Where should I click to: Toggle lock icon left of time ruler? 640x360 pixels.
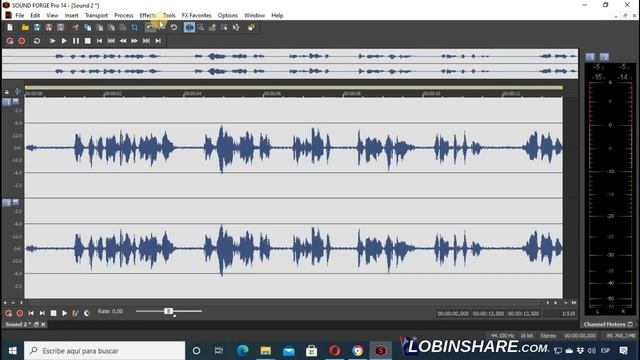[x=7, y=92]
